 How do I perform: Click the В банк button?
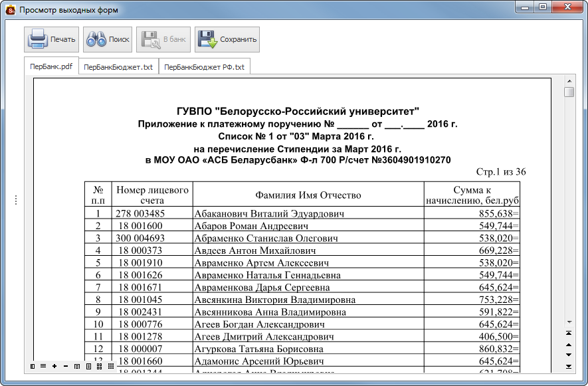coord(163,39)
